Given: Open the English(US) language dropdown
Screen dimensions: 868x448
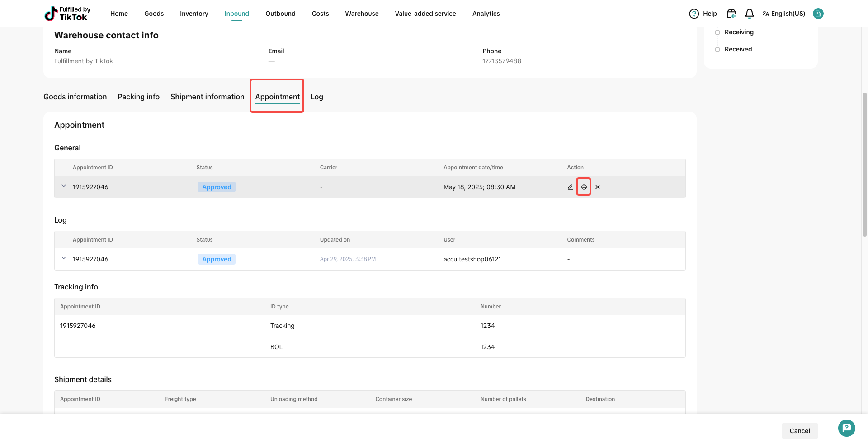Looking at the screenshot, I should tap(783, 14).
